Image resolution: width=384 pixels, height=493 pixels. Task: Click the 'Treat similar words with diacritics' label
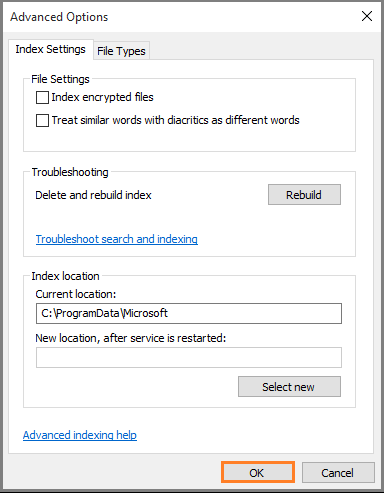[x=176, y=120]
